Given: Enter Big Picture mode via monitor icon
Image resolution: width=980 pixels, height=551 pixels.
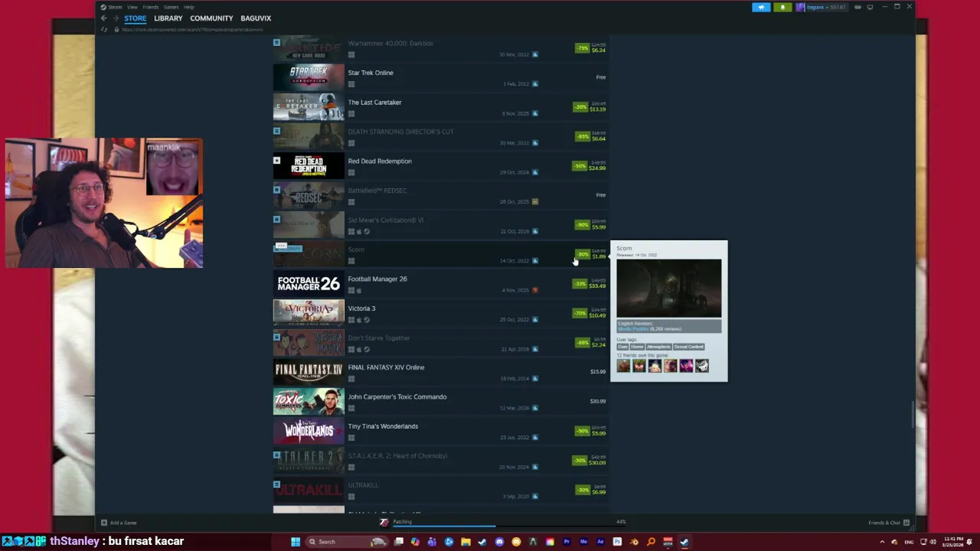Looking at the screenshot, I should (870, 7).
